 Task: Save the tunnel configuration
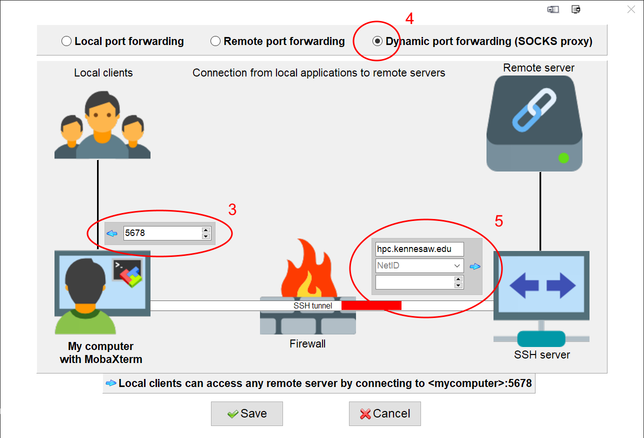click(x=246, y=413)
